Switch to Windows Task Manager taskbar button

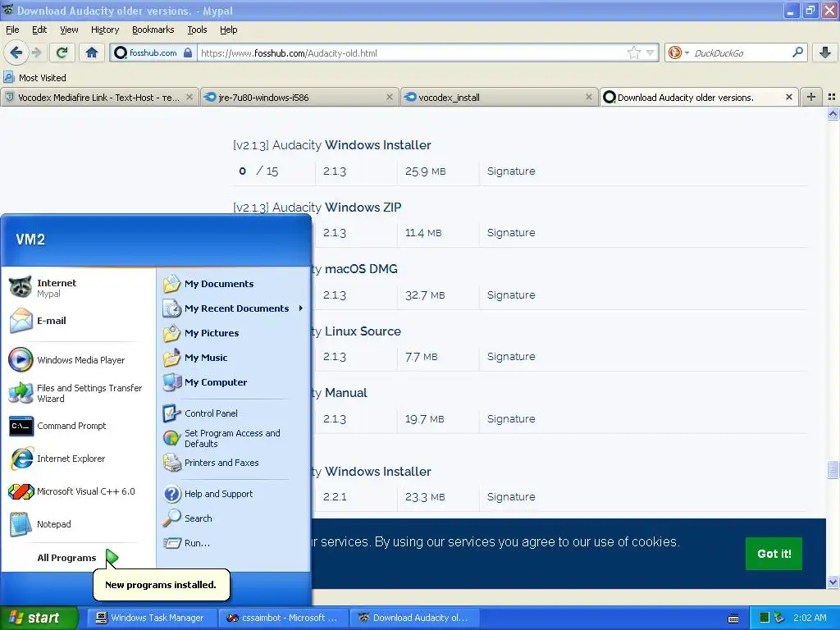[x=152, y=618]
